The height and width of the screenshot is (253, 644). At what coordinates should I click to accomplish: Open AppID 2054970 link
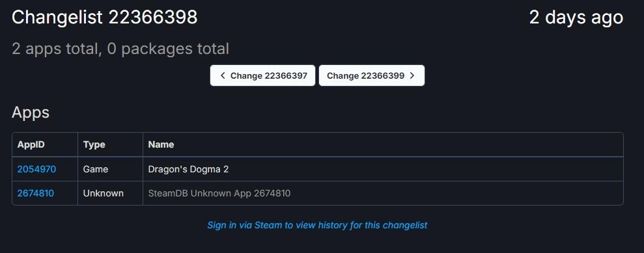pyautogui.click(x=36, y=169)
